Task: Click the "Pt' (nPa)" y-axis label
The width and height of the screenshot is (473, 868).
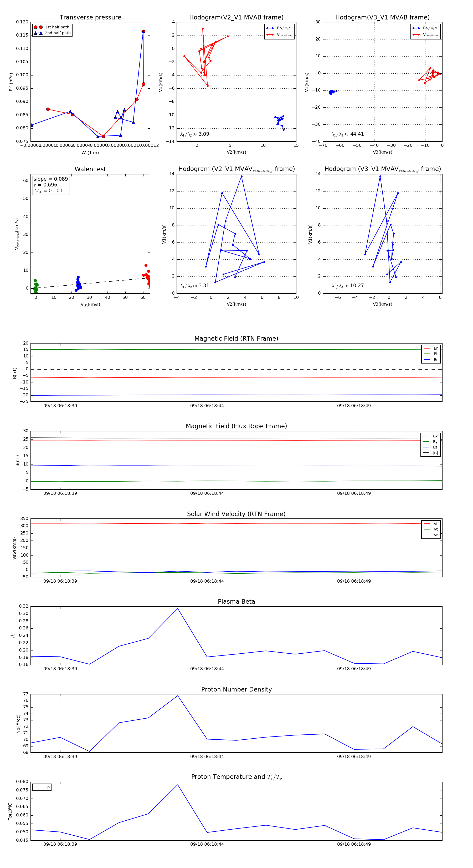Action: [x=11, y=82]
